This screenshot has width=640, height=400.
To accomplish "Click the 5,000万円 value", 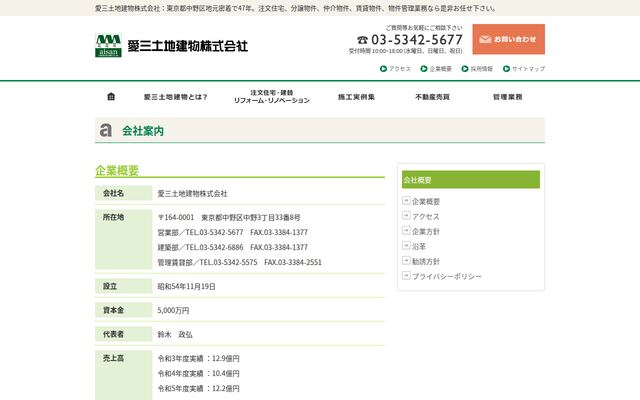I will [173, 311].
